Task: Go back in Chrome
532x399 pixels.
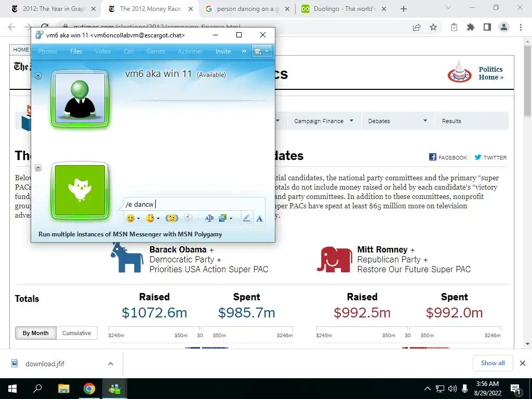Action: (x=11, y=27)
